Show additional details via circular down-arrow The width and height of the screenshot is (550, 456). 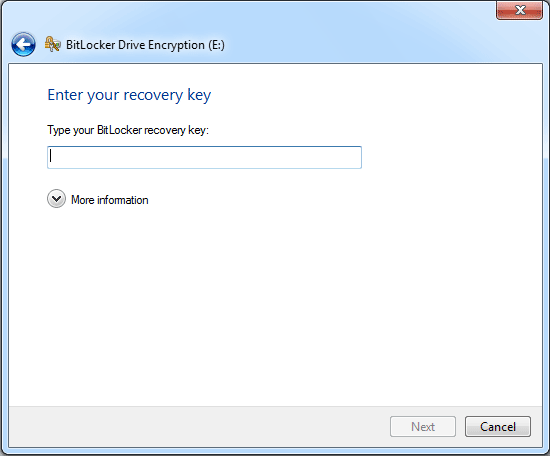[56, 199]
